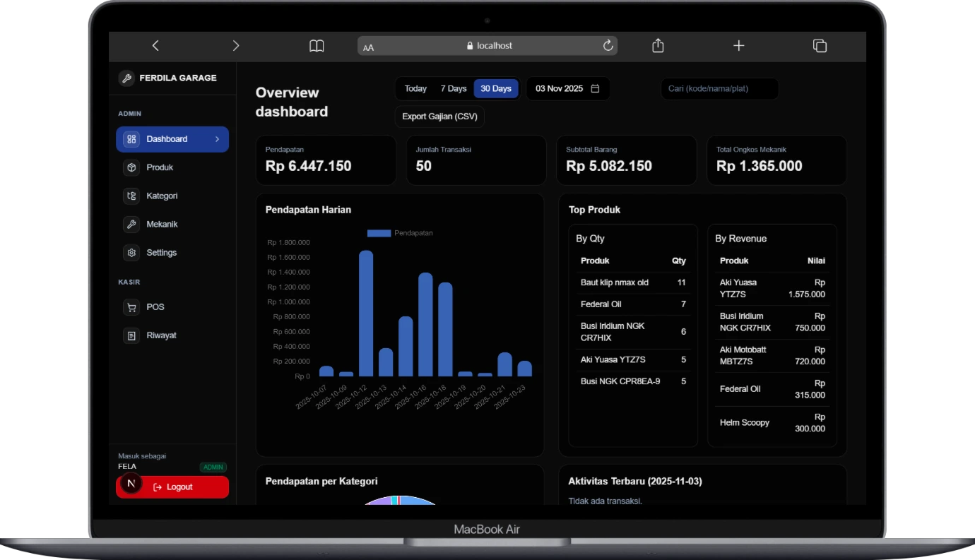Open the browser tabs overview
Viewport: 975px width, 560px height.
pos(820,46)
